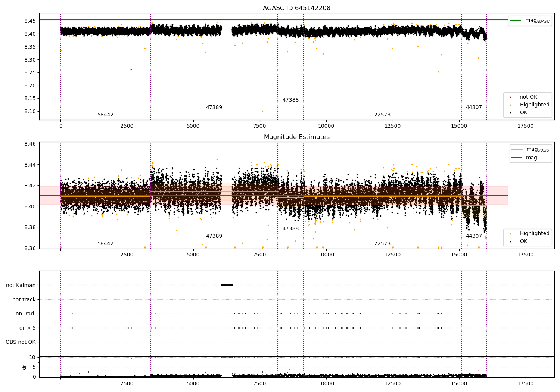Click obsid label 47389 in top plot
Viewport: 560px width, 392px height.
pos(214,108)
